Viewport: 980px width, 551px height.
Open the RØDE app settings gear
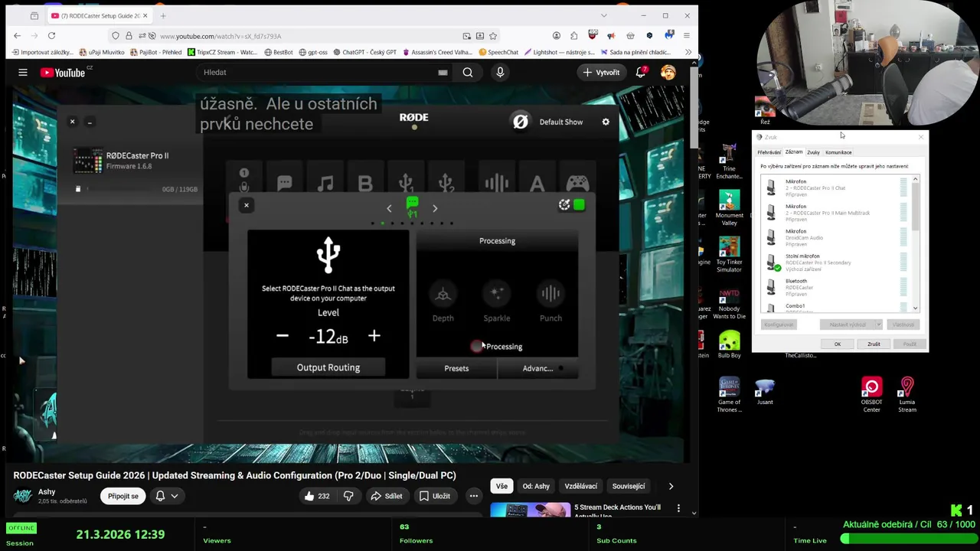click(x=606, y=122)
